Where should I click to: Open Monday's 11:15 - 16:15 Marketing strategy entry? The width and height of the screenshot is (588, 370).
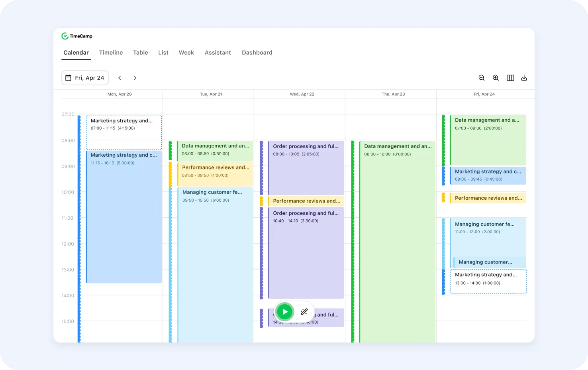click(x=124, y=216)
